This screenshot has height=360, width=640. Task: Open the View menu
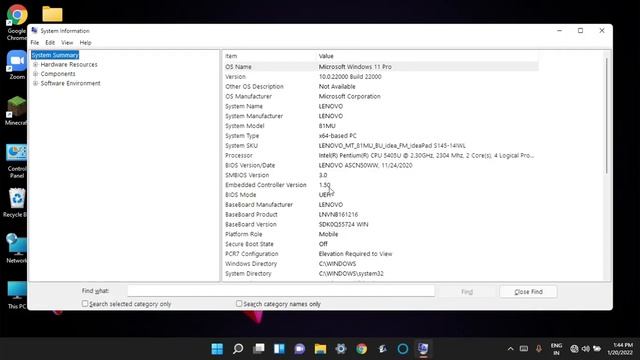[67, 42]
